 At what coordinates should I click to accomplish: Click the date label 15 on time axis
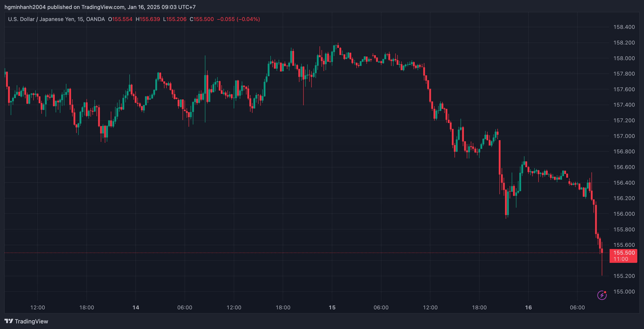332,308
